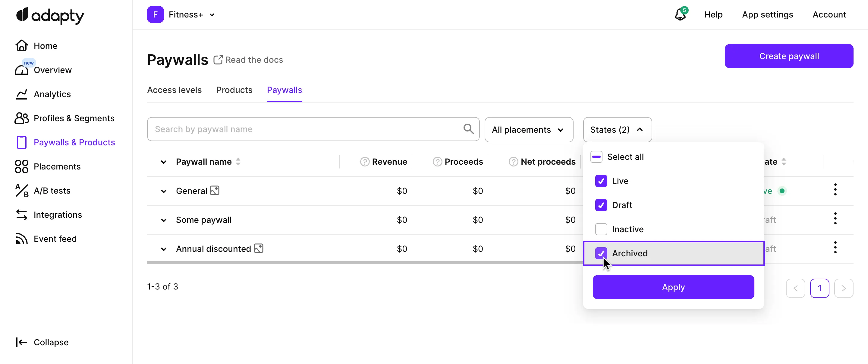Click the Create paywall button
Screen dimensions: 868x364
tap(788, 56)
